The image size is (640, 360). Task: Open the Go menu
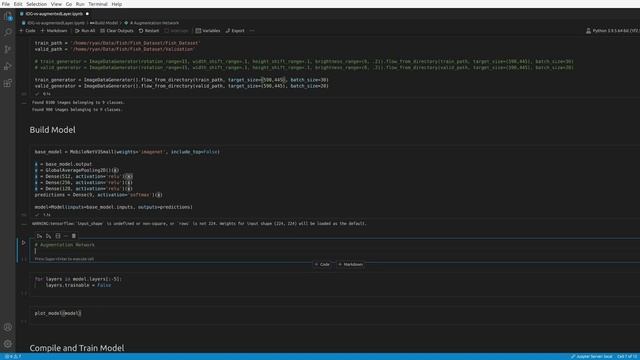(69, 4)
